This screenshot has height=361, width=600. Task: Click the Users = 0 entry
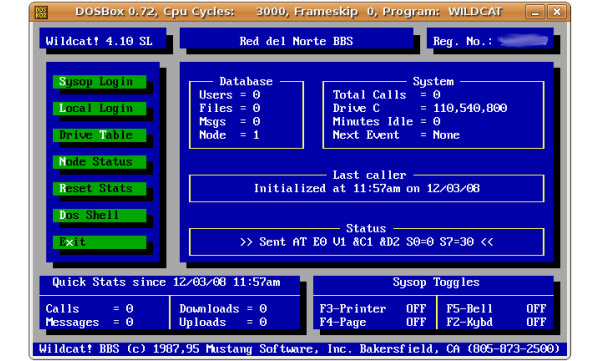point(230,95)
